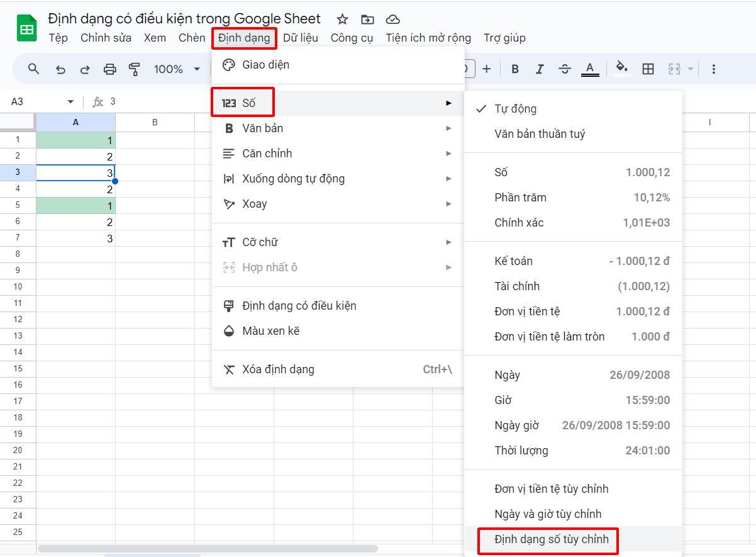Toggle italic formatting
The width and height of the screenshot is (756, 557).
(540, 69)
